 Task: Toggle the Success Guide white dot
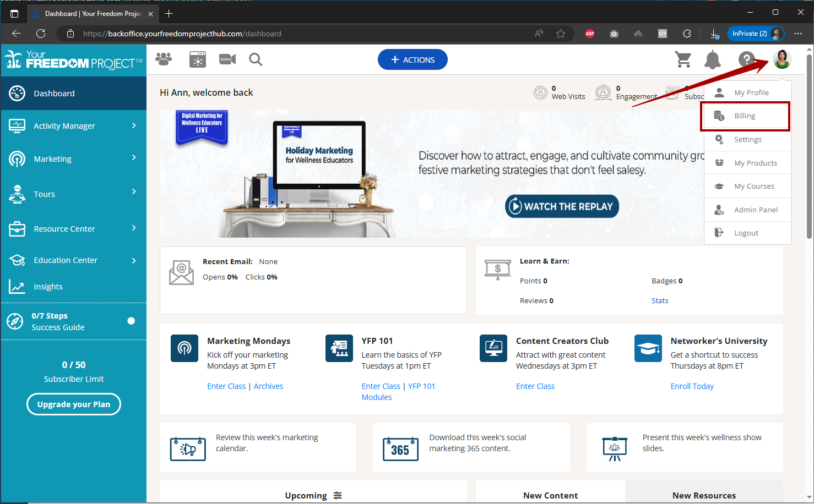(131, 321)
